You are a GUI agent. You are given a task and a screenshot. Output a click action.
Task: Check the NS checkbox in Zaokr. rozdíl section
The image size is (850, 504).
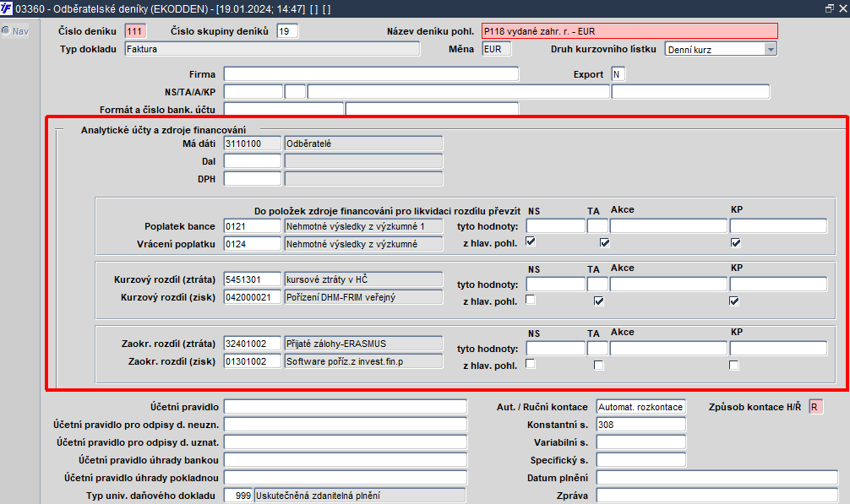(x=531, y=365)
